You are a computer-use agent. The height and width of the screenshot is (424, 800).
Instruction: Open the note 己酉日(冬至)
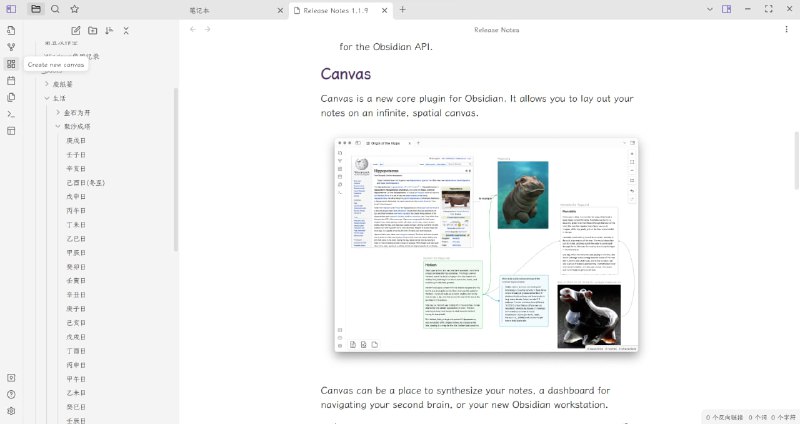pyautogui.click(x=85, y=183)
